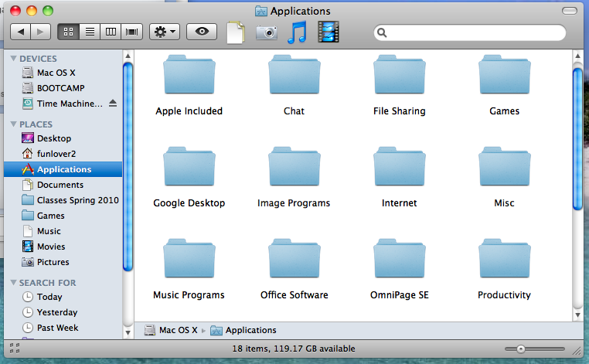Screen dimensions: 589x364
Task: Collapse the SEARCH FOR sidebar section
Action: pos(13,283)
